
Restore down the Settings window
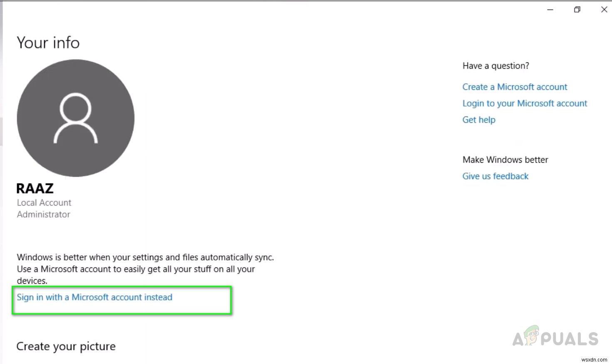click(x=577, y=10)
